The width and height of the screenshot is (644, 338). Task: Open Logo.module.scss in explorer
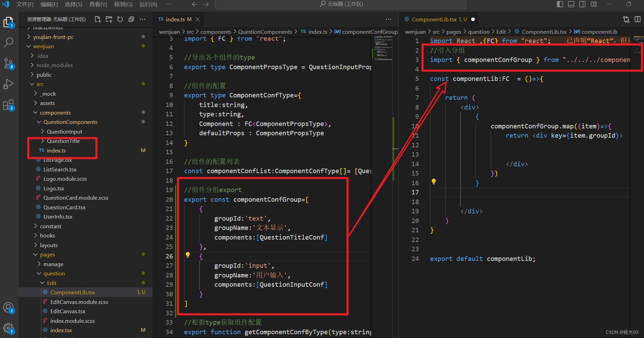[85, 179]
